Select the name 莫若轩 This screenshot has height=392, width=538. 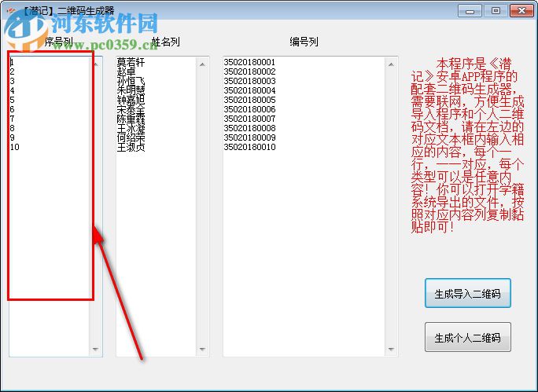[131, 62]
